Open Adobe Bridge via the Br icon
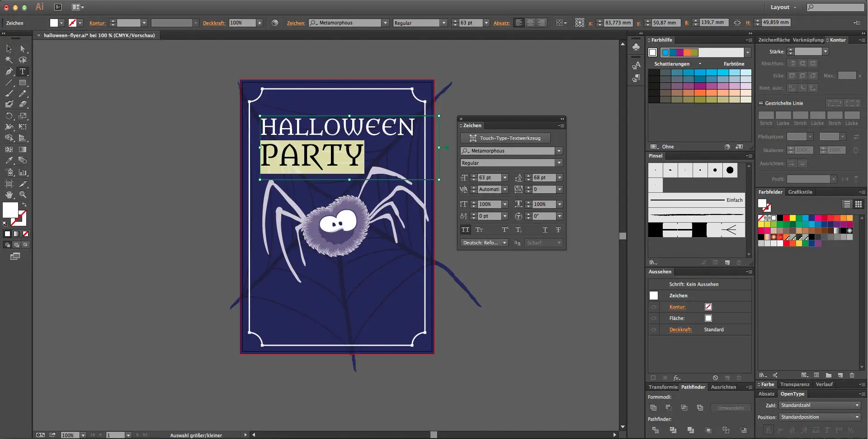Viewport: 868px width, 439px height. click(58, 7)
